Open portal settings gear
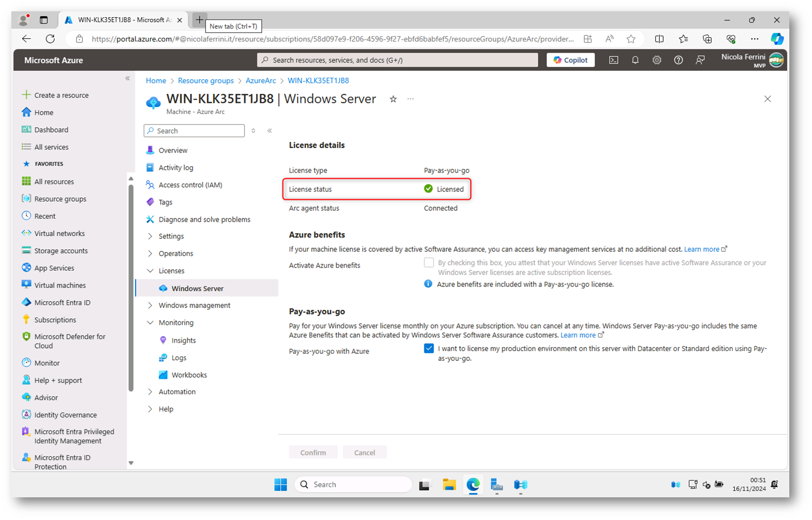The height and width of the screenshot is (520, 812). click(657, 60)
